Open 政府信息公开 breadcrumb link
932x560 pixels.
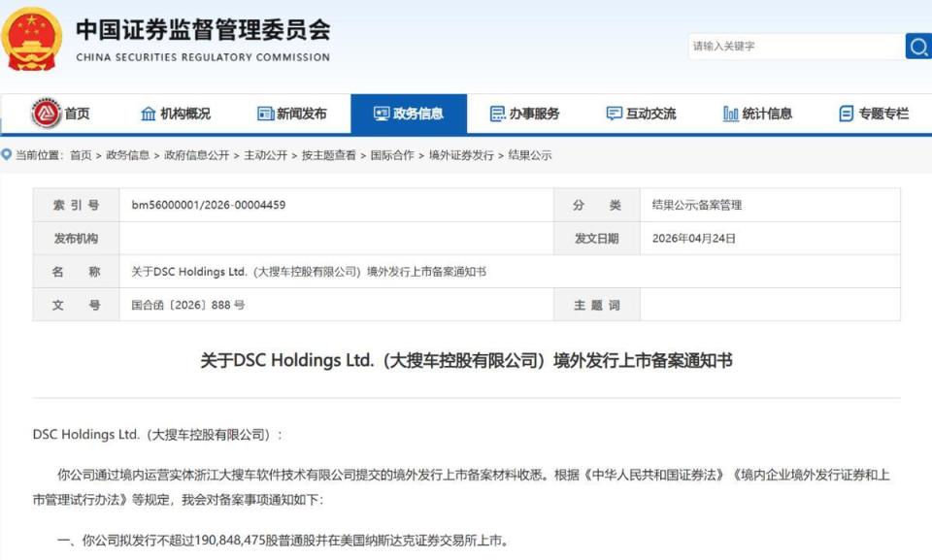(x=197, y=155)
